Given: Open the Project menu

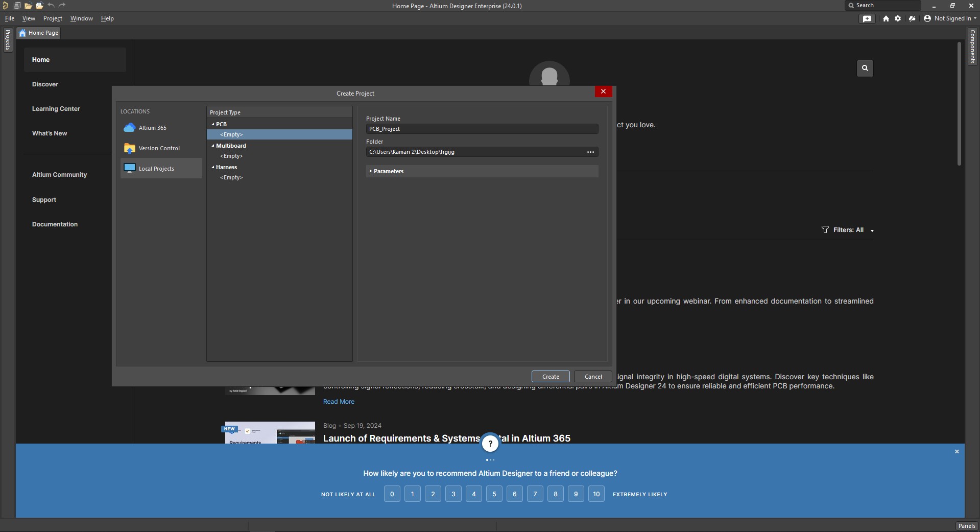Looking at the screenshot, I should (x=53, y=18).
